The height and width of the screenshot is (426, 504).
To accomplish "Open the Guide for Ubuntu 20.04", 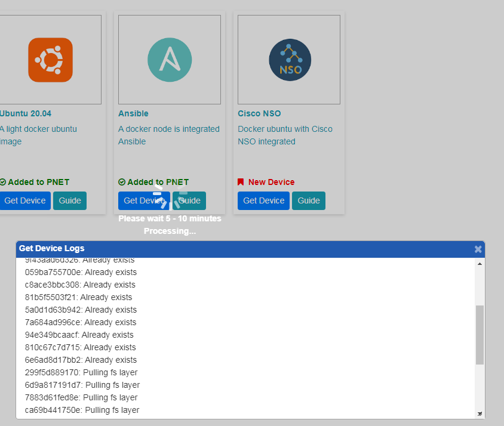I will (69, 200).
